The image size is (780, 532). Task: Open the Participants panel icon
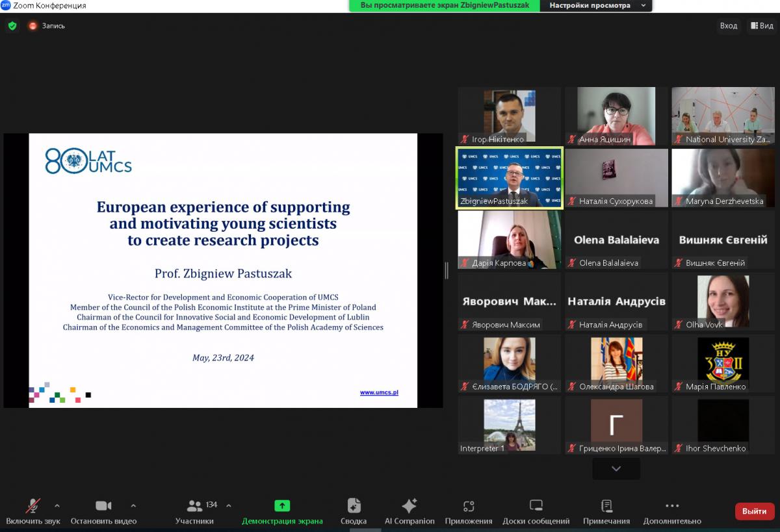(194, 506)
